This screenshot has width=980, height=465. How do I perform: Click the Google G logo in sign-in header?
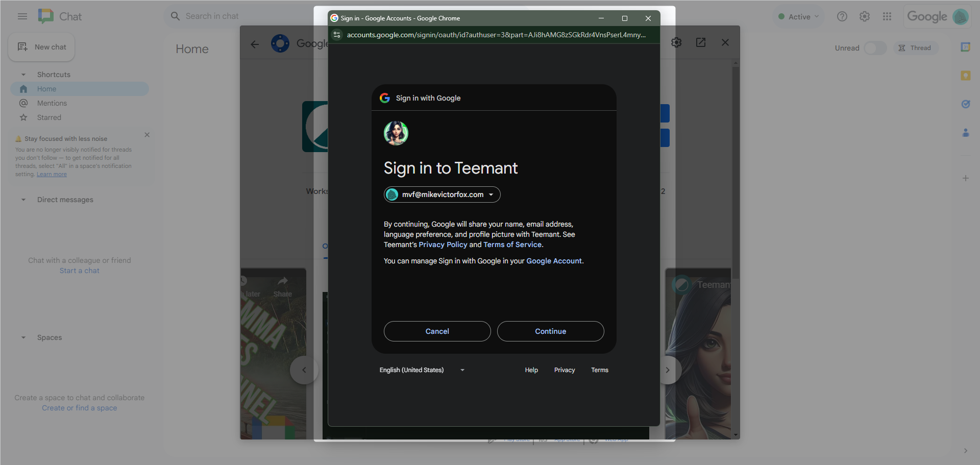385,98
